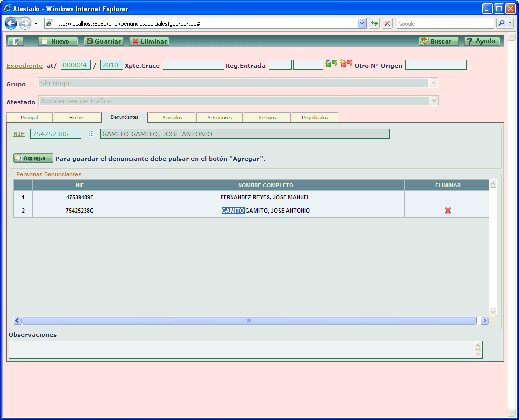
Task: Click the browser Refresh icon
Action: tap(374, 24)
